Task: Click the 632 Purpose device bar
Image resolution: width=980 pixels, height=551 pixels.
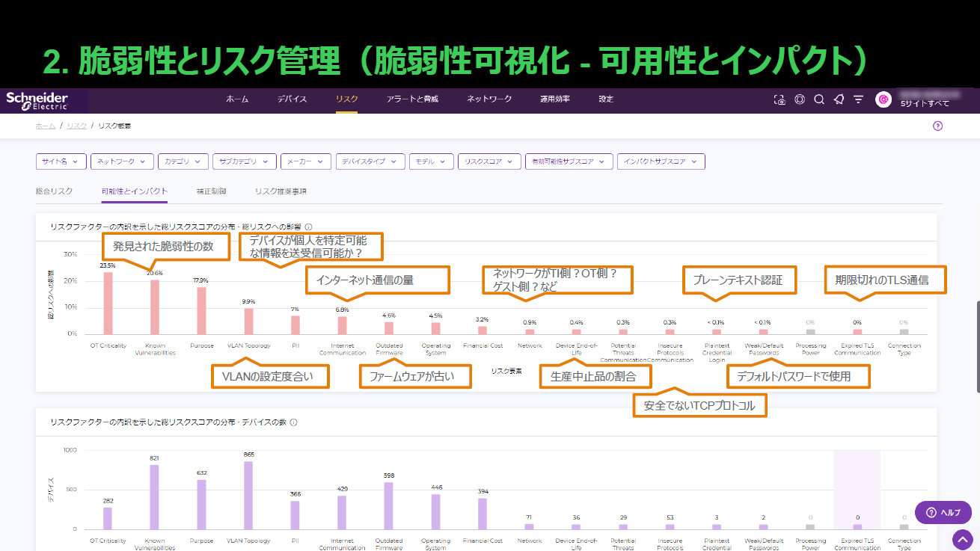Action: [x=201, y=505]
